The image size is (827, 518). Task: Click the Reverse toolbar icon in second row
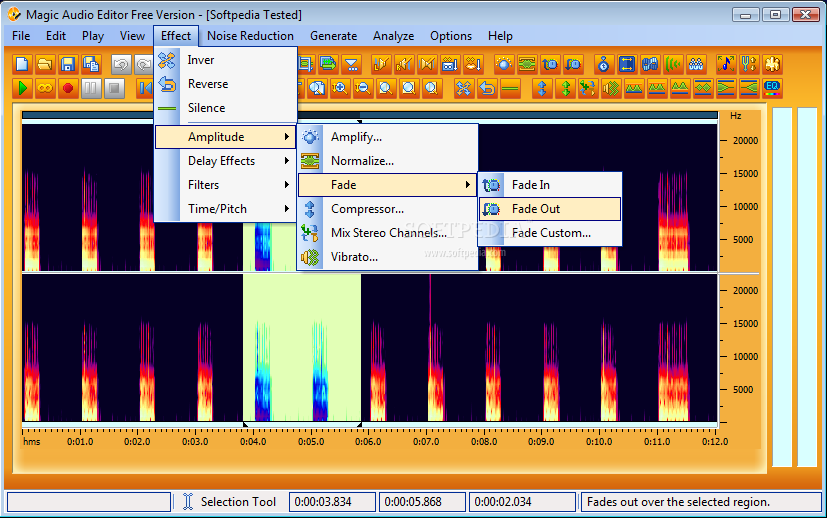pos(487,88)
